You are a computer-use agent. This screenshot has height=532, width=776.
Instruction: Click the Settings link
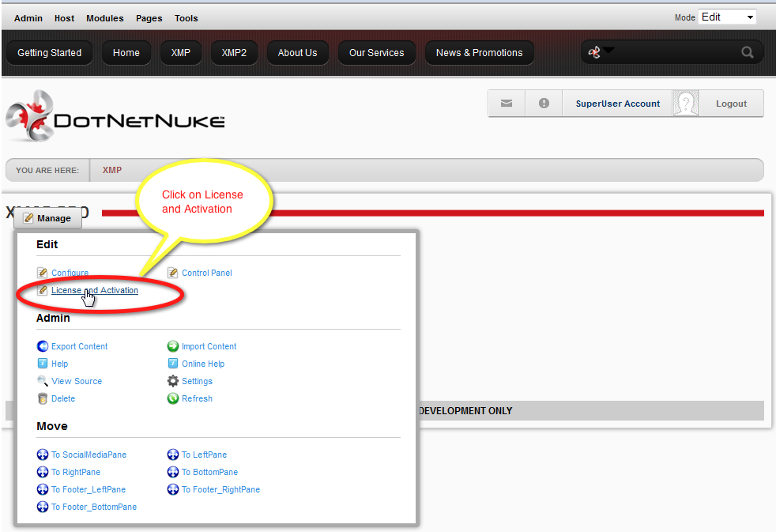click(x=197, y=380)
